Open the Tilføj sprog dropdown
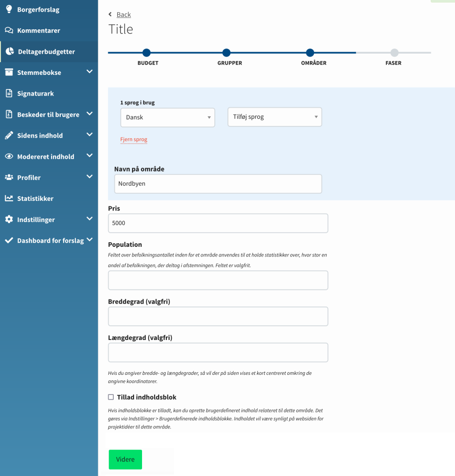The width and height of the screenshot is (455, 476). 275,117
